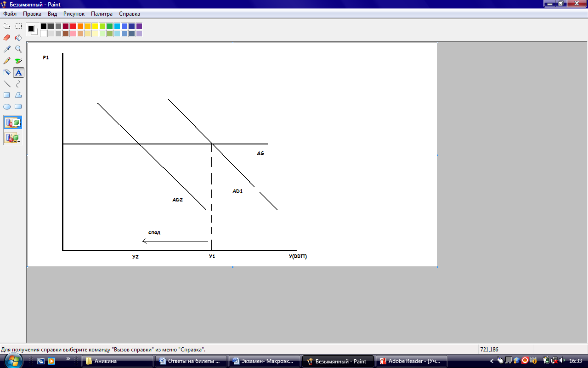Click the 'AS' label on the canvas
The image size is (588, 368).
[260, 153]
